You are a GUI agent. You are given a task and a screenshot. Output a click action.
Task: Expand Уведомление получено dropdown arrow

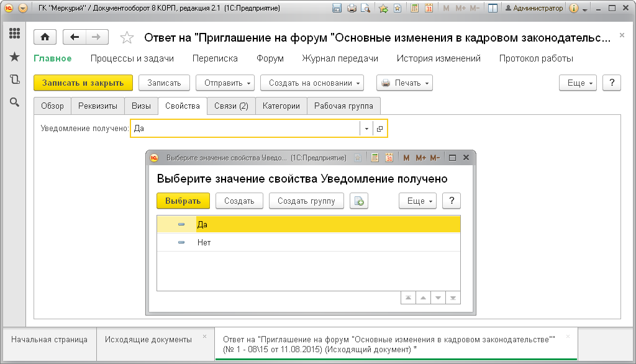(x=366, y=129)
